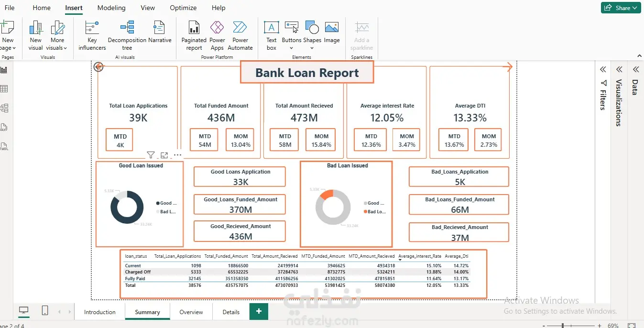Select the Good Loan Issued donut chart
The height and width of the screenshot is (328, 644).
(x=139, y=204)
